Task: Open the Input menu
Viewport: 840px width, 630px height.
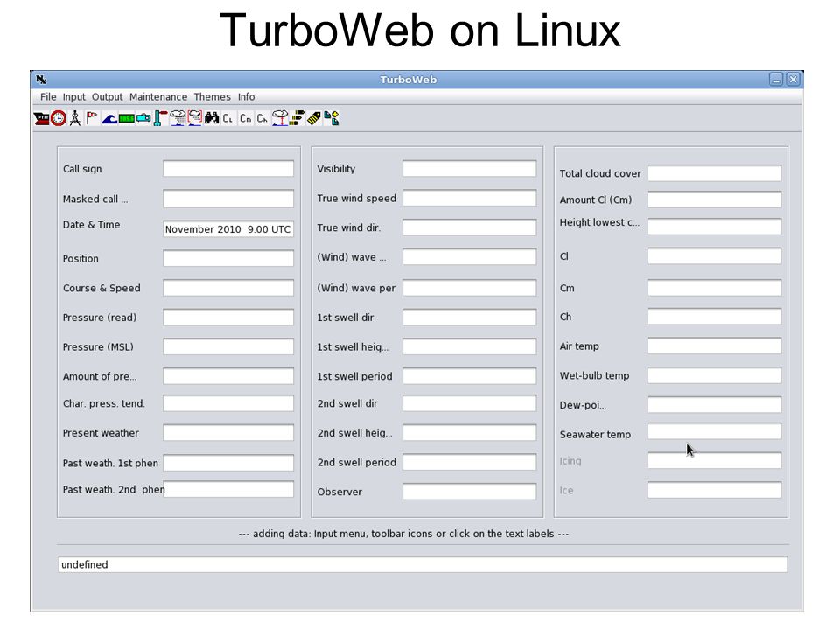Action: 73,97
